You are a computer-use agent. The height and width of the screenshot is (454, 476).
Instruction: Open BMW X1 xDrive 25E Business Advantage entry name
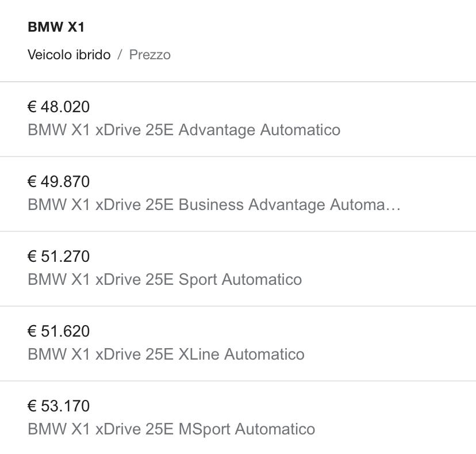click(x=214, y=204)
